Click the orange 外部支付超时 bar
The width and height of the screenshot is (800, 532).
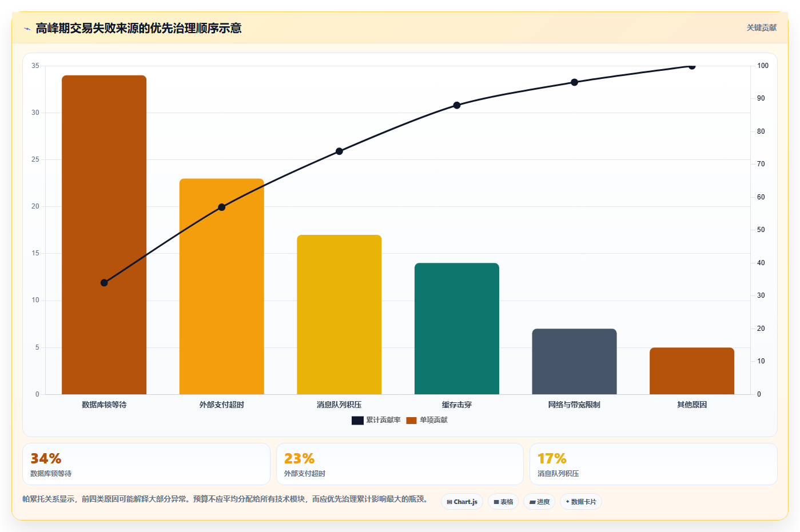click(222, 286)
